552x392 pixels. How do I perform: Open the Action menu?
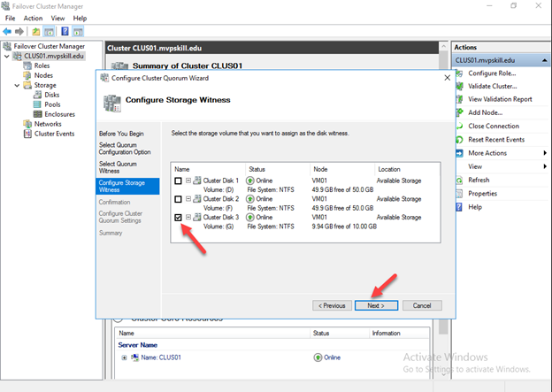(33, 19)
